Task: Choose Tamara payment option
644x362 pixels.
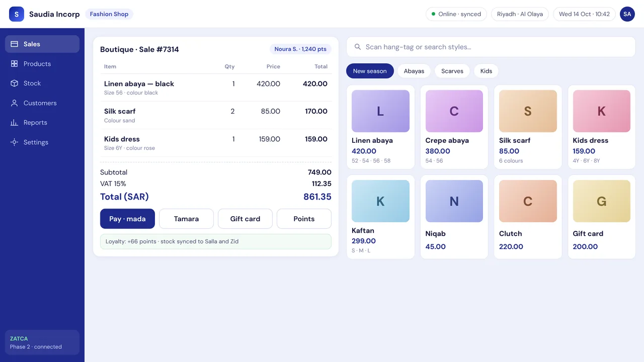Action: 186,219
